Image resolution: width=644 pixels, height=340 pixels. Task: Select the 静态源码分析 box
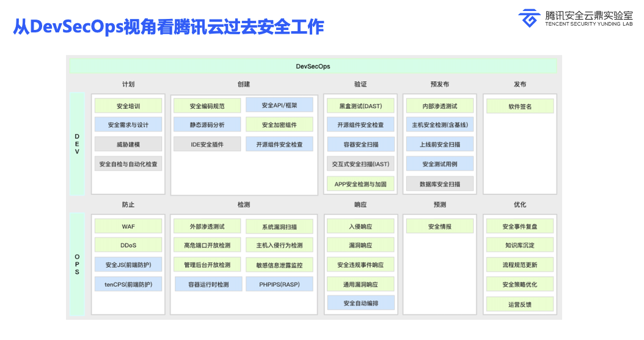[x=207, y=125]
